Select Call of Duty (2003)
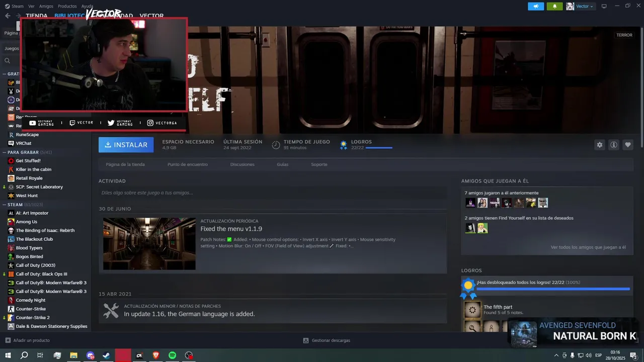The height and width of the screenshot is (362, 644). click(36, 265)
